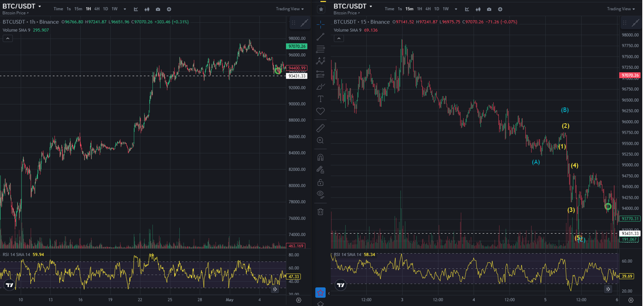
Task: Collapse the indicator legend on left chart
Action: point(8,38)
